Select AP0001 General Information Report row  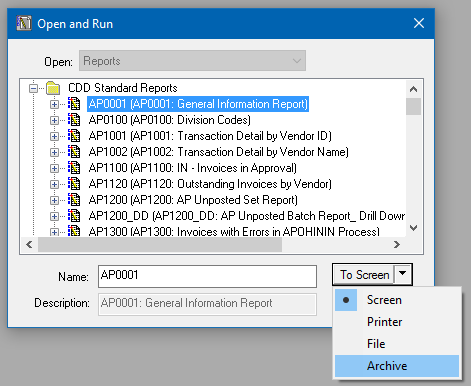[198, 104]
